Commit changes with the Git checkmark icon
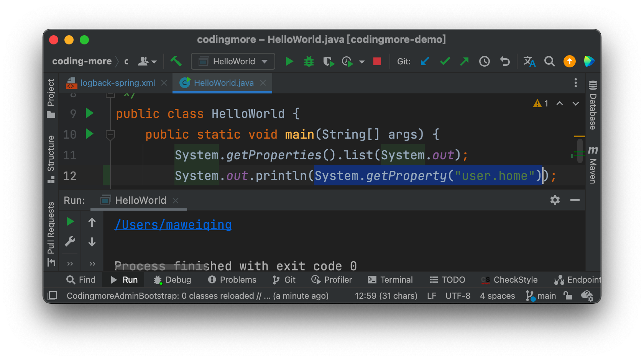 [445, 61]
